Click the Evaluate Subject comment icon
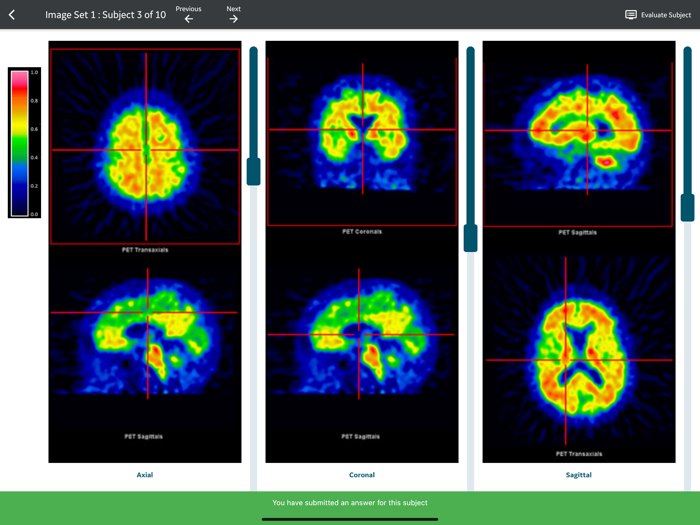This screenshot has height=525, width=700. (630, 15)
